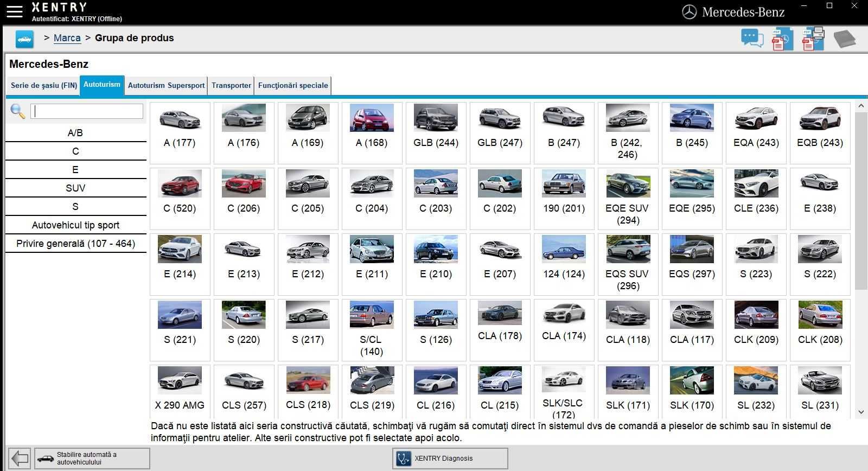Pick the B (247) model
The height and width of the screenshot is (471, 868).
pos(564,133)
